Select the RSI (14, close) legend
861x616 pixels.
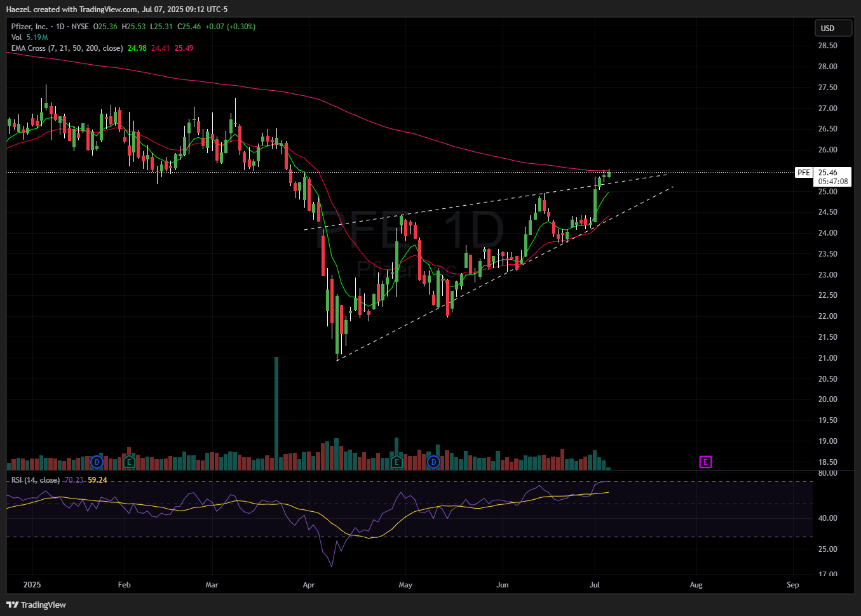(x=36, y=480)
